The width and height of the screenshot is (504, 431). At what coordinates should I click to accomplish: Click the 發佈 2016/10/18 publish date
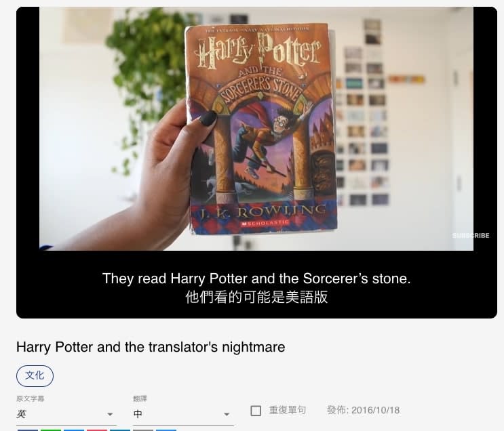coord(363,410)
